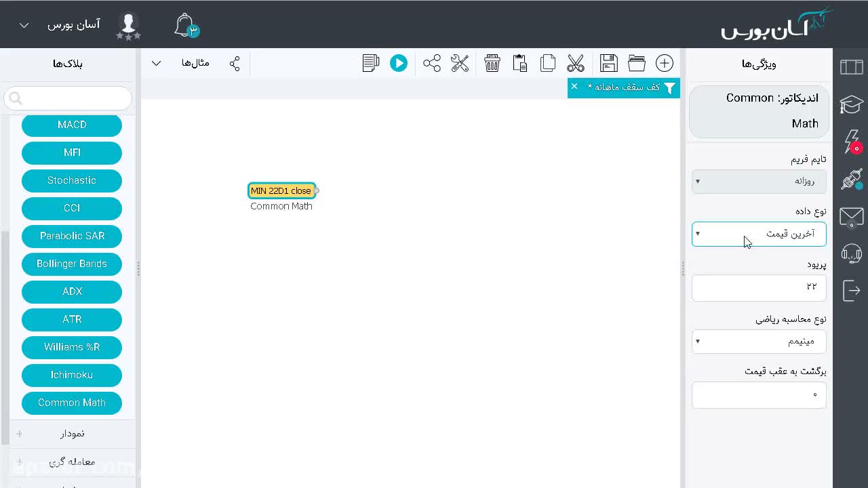Click the add new strategy plus icon
The height and width of the screenshot is (488, 868).
pos(665,63)
